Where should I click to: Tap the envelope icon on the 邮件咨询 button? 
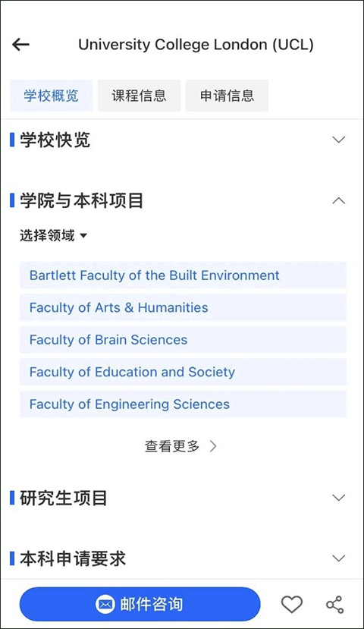tap(105, 604)
